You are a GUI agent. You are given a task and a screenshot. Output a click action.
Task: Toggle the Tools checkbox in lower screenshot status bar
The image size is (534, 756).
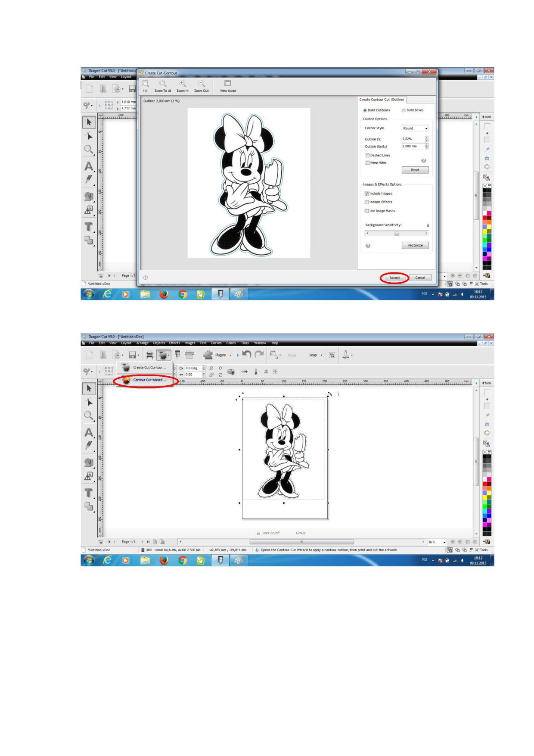coord(476,550)
